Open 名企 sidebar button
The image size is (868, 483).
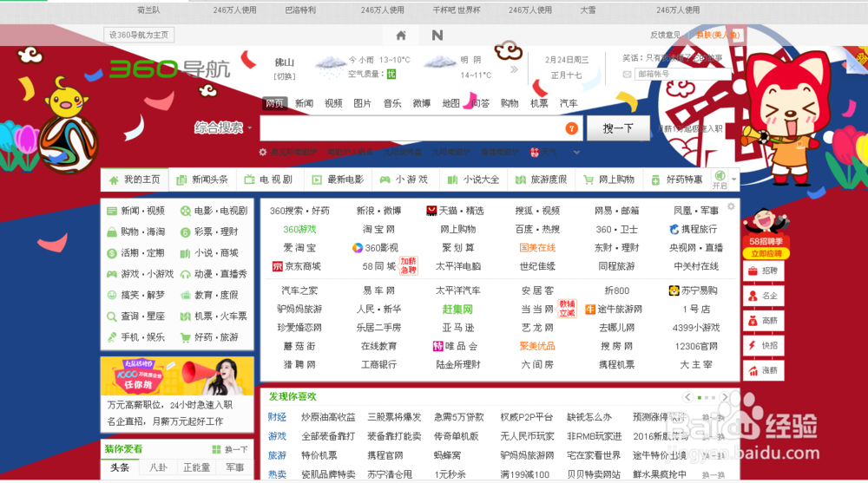(x=763, y=296)
